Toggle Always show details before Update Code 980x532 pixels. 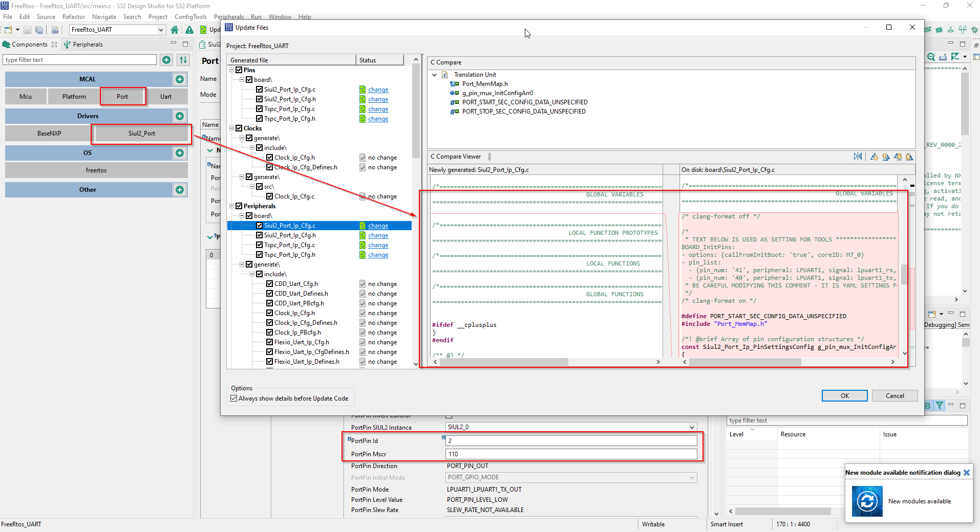click(x=233, y=398)
